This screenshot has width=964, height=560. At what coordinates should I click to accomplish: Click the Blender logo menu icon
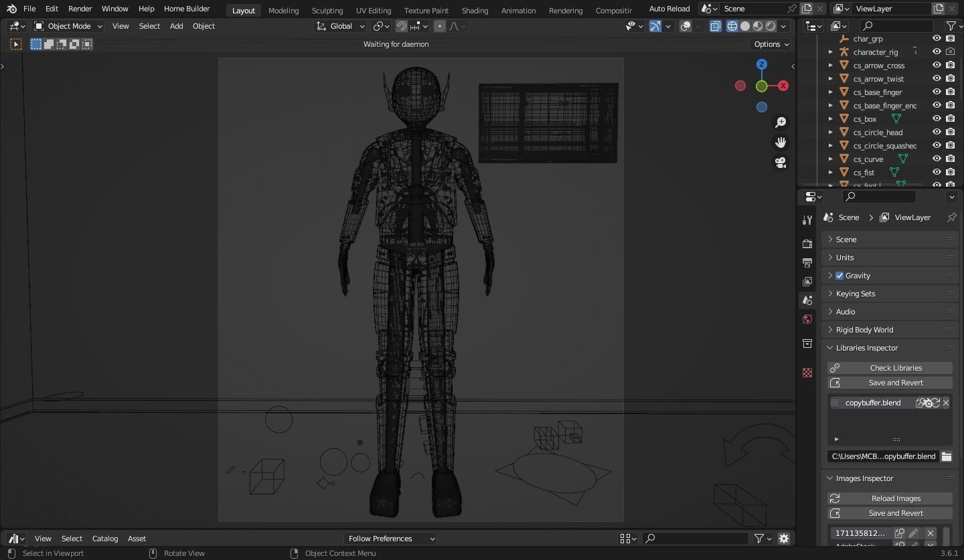11,9
